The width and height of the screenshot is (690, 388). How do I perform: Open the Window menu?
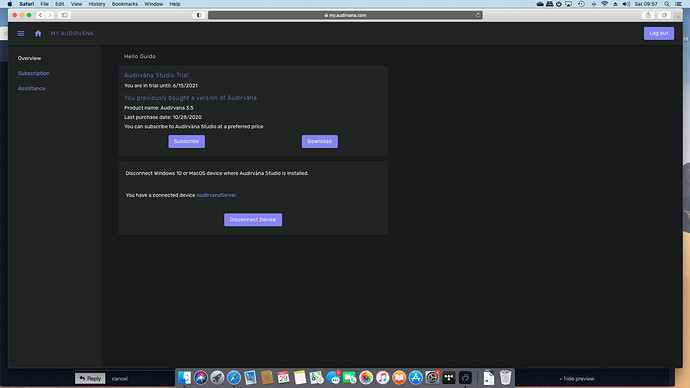pyautogui.click(x=154, y=4)
